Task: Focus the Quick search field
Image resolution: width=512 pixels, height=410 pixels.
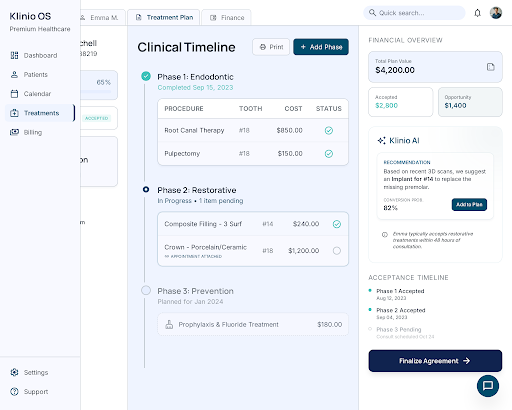Action: pyautogui.click(x=414, y=13)
